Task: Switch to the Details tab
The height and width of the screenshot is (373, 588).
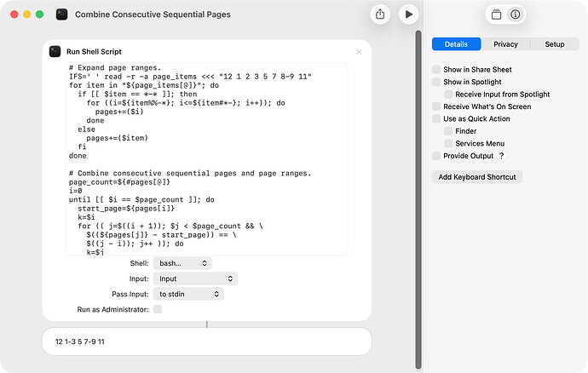Action: point(456,44)
